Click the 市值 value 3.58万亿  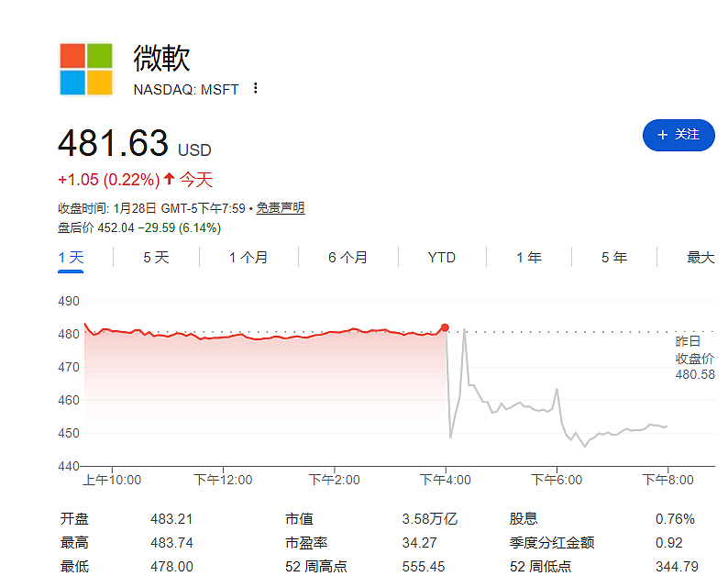pos(429,519)
